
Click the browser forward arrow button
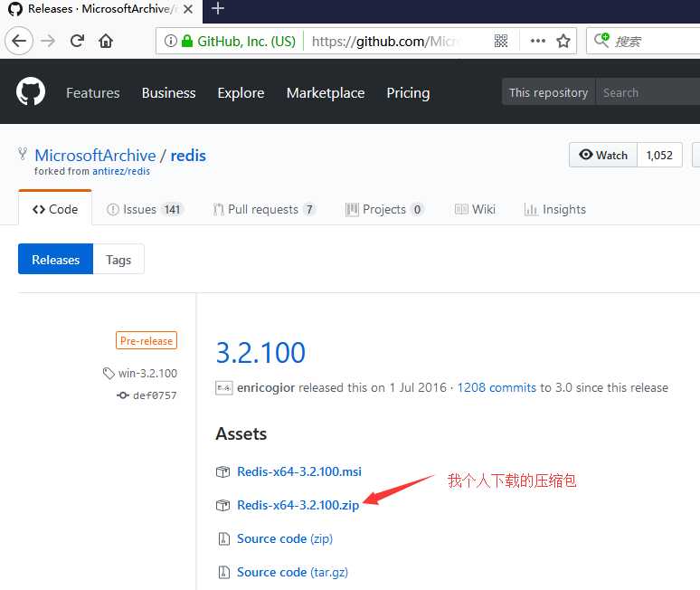pyautogui.click(x=48, y=41)
